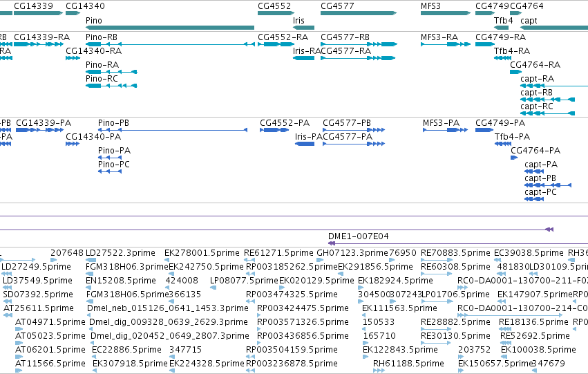
Task: Select transcript CG4749-RA
Action: pyautogui.click(x=485, y=44)
